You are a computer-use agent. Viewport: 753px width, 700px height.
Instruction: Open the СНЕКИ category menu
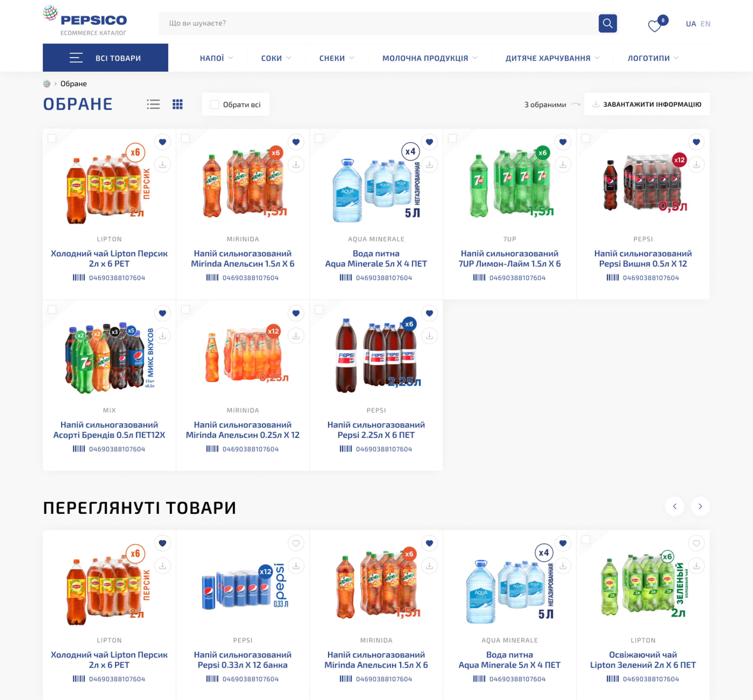(x=336, y=58)
